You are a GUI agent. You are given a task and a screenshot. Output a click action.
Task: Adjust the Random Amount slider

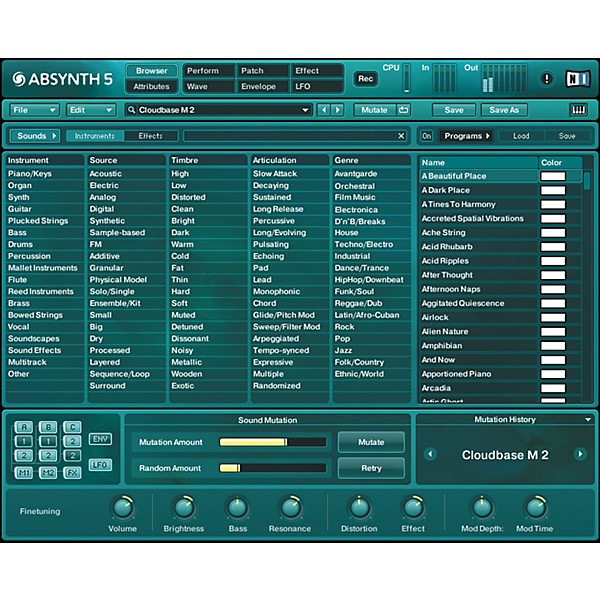pyautogui.click(x=272, y=468)
